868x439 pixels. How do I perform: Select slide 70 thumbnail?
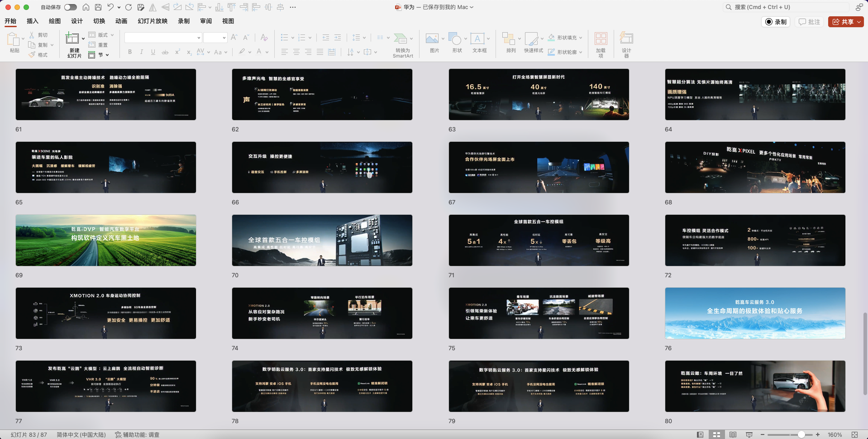pos(322,240)
